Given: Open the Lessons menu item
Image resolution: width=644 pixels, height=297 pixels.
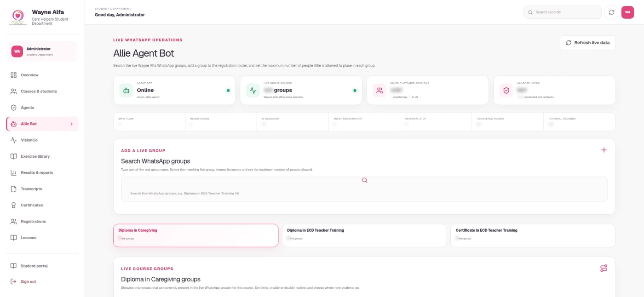Looking at the screenshot, I should (42, 238).
